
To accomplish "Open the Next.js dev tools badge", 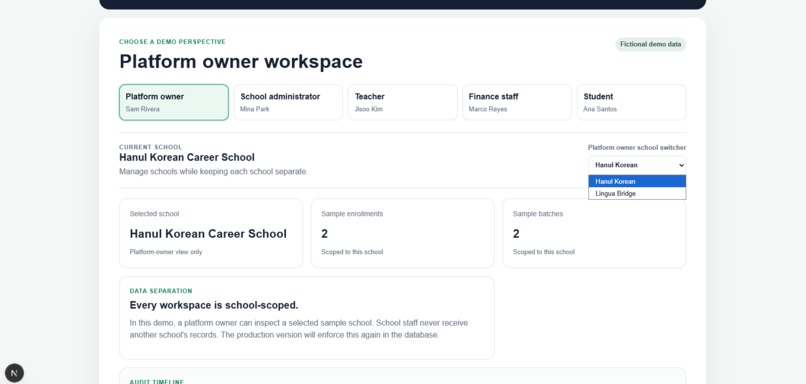I will [x=14, y=373].
